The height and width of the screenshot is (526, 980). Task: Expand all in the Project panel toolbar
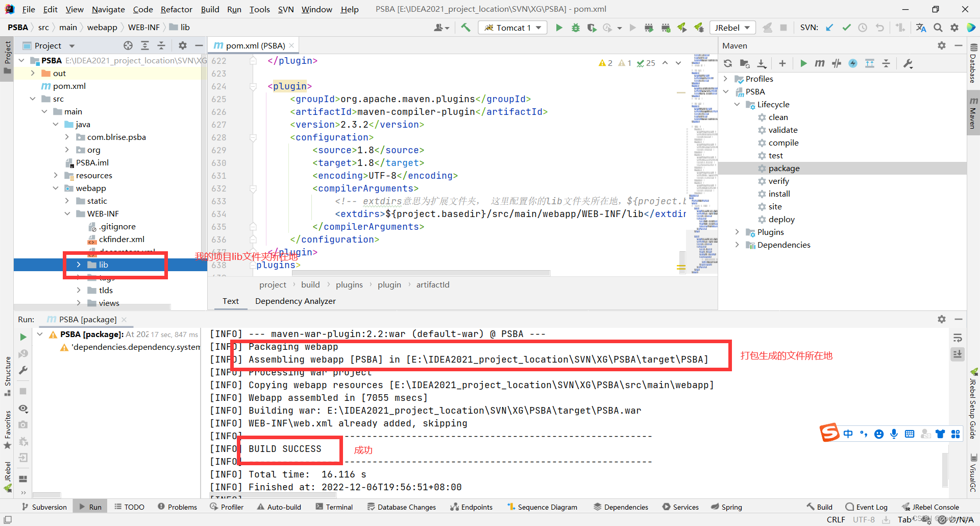click(x=145, y=45)
